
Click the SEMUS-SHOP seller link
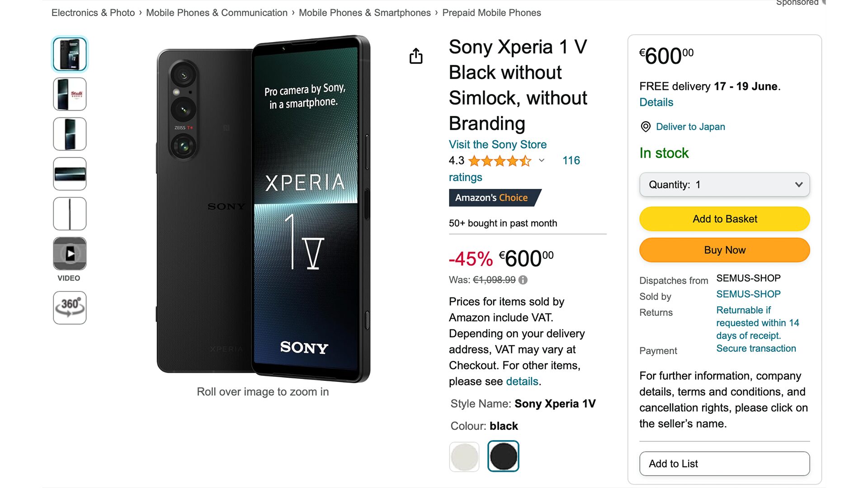pos(748,294)
